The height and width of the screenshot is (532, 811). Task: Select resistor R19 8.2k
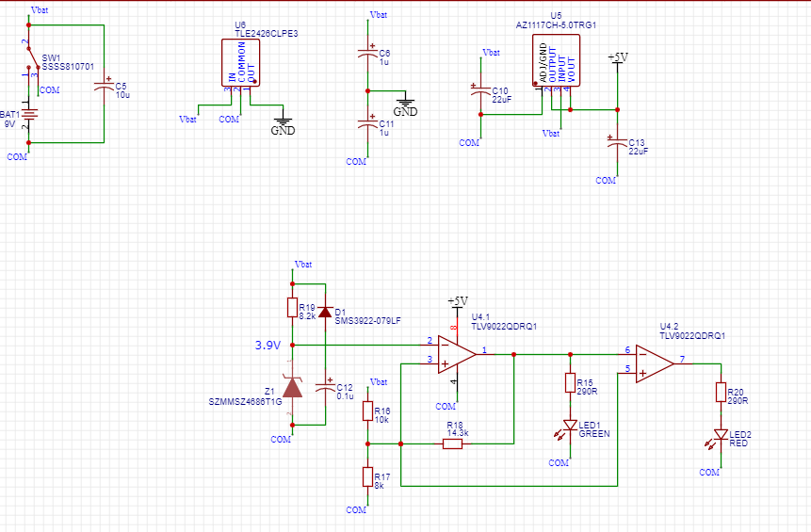(293, 308)
